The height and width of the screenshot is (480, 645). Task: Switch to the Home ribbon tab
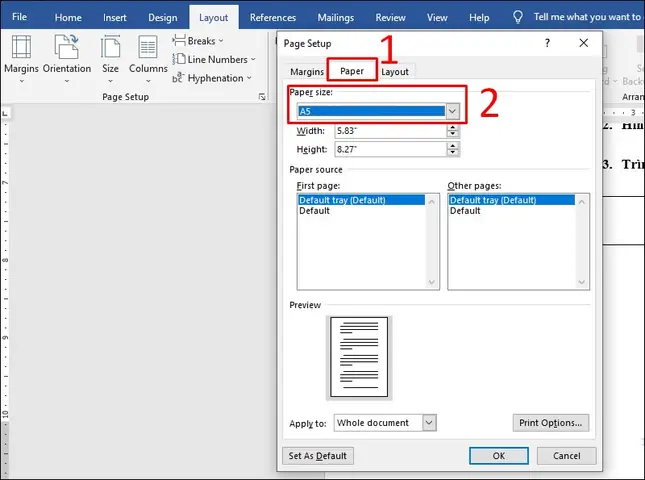click(x=68, y=17)
